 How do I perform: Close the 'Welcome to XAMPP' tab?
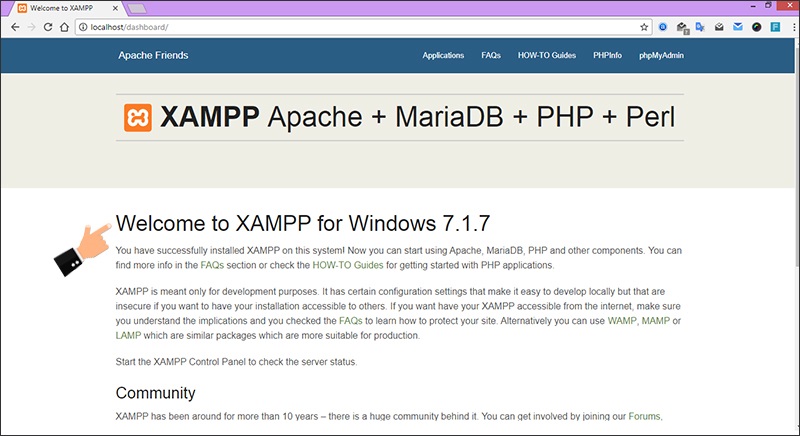point(115,8)
